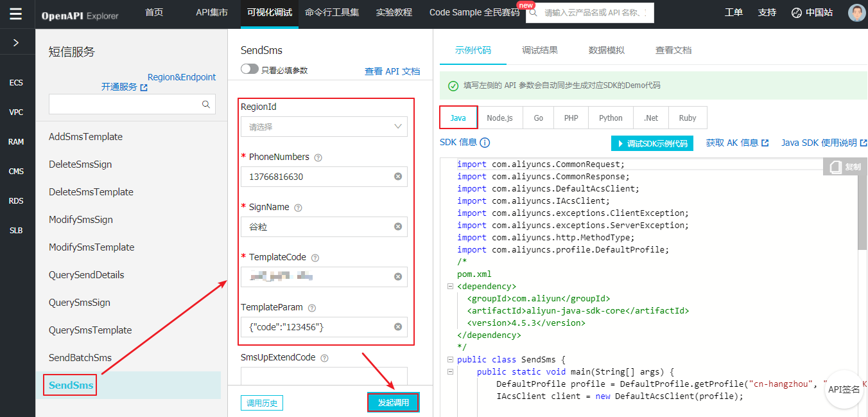Click the code panel vertical scrollbar
Image resolution: width=868 pixels, height=417 pixels.
[862, 212]
